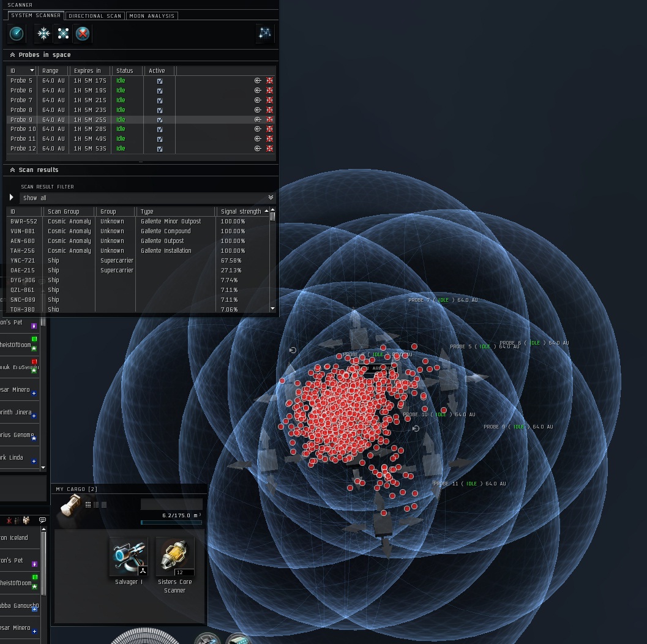
Task: Open the chat bubble icon in channel header
Action: click(x=42, y=520)
